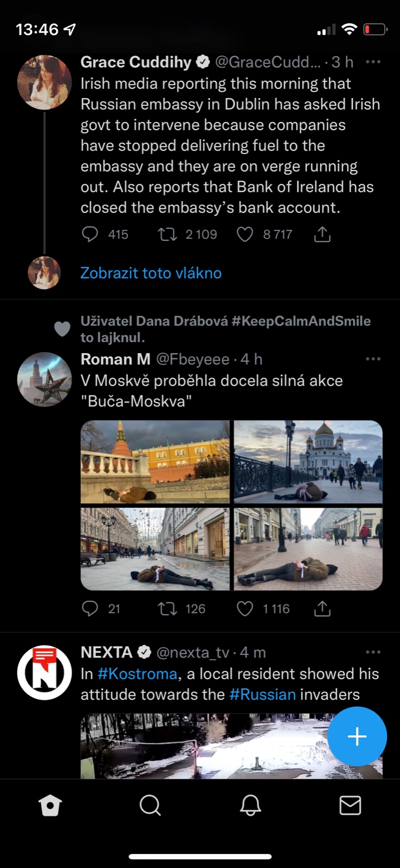This screenshot has width=400, height=868.
Task: Tap the #Kostroma hashtag
Action: 138,674
